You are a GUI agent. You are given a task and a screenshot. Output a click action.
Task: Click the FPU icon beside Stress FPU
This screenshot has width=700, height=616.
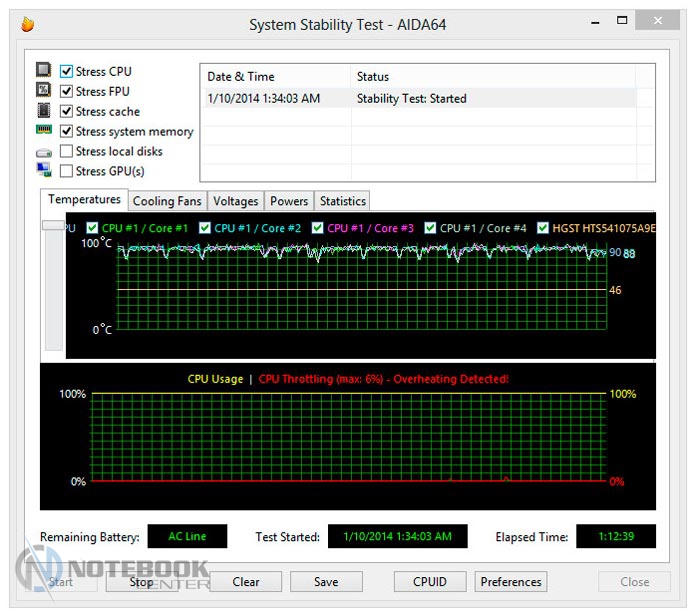tap(44, 91)
